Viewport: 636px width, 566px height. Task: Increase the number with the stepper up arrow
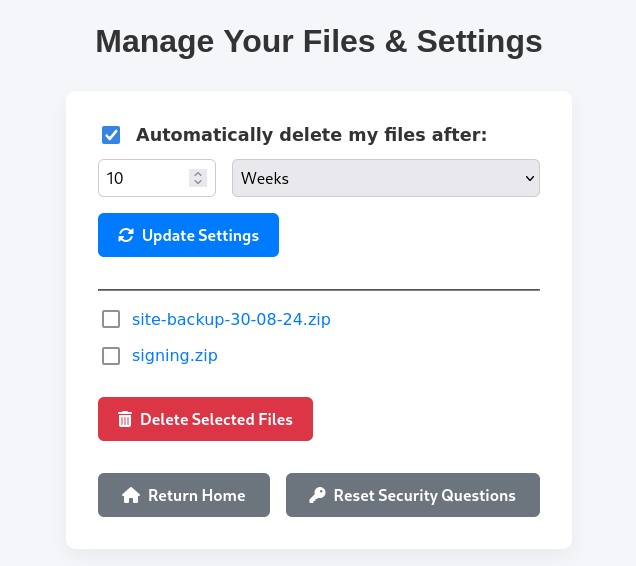198,173
